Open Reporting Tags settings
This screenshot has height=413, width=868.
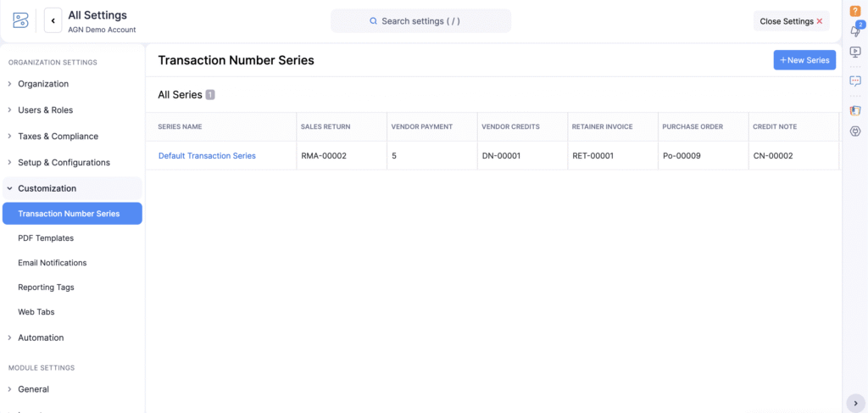coord(46,287)
